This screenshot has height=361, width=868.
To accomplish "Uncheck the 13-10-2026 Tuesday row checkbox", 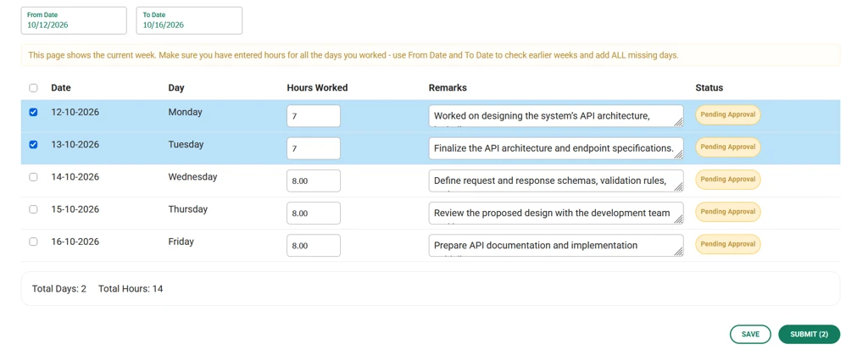I will (33, 145).
